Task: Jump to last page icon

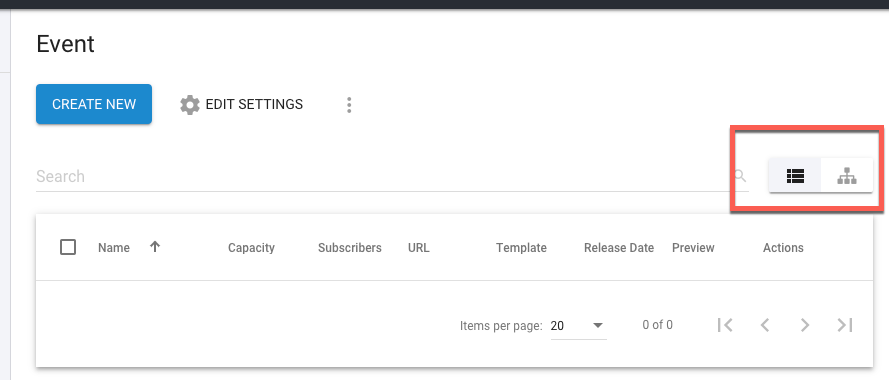Action: (845, 325)
